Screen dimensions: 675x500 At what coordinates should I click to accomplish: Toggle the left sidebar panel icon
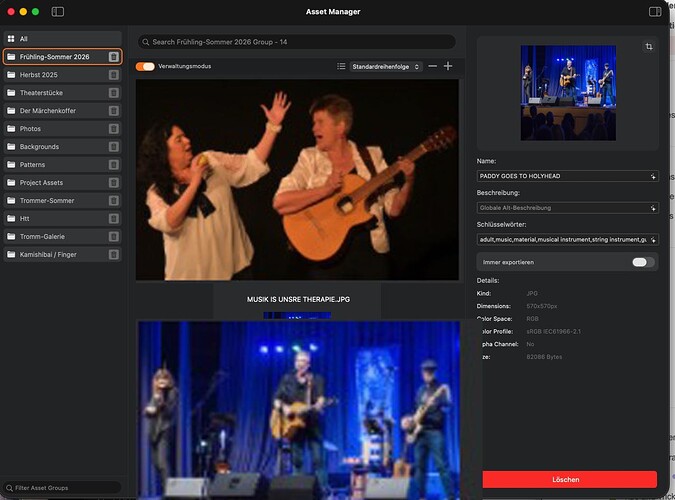[58, 11]
